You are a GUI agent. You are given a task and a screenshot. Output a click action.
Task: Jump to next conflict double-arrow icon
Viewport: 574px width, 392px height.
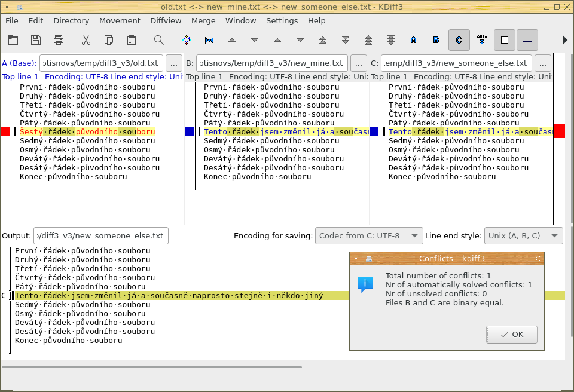pyautogui.click(x=346, y=40)
